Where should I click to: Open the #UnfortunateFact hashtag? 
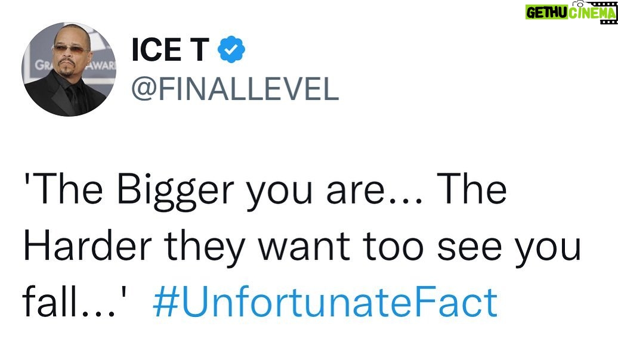325,302
